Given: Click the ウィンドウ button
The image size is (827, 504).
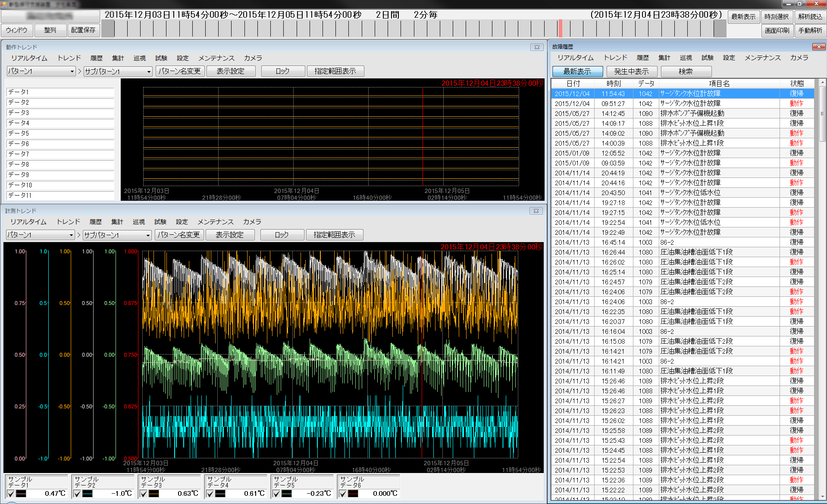Looking at the screenshot, I should [x=17, y=30].
